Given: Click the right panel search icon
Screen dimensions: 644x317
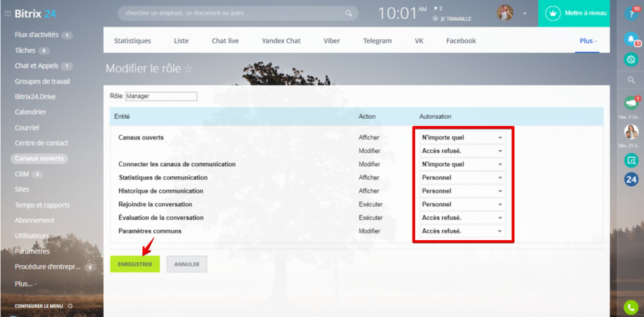Looking at the screenshot, I should [631, 81].
